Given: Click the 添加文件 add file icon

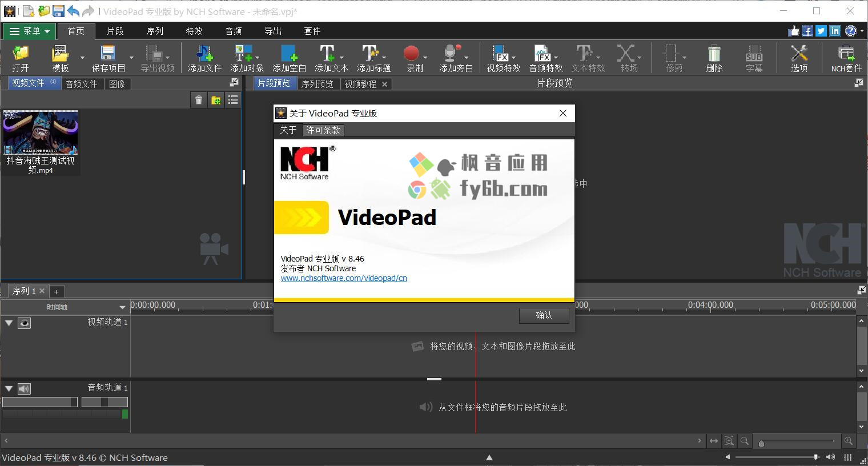Looking at the screenshot, I should tap(204, 54).
